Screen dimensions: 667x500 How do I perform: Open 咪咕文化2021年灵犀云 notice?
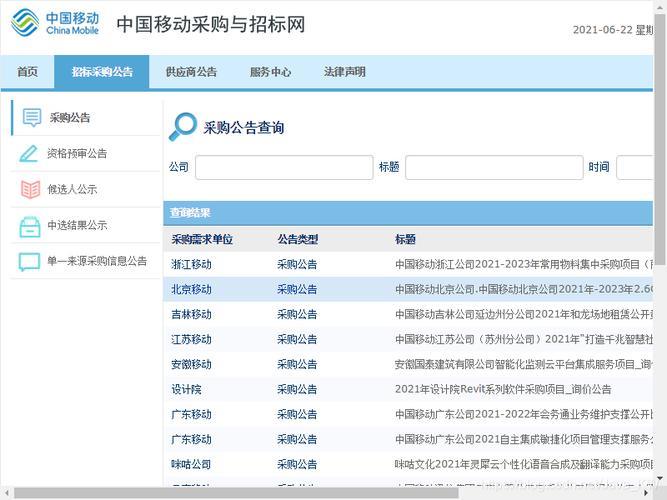pos(524,464)
